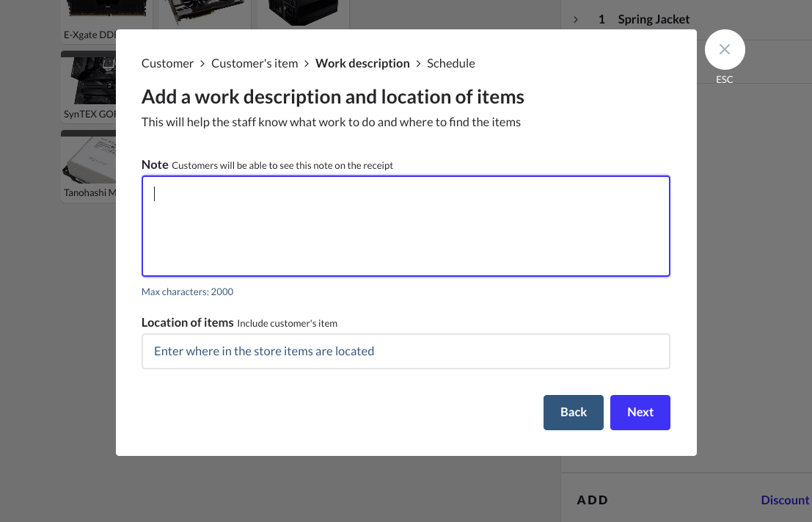
Task: Click the chevron before Schedule breadcrumb
Action: 419,64
